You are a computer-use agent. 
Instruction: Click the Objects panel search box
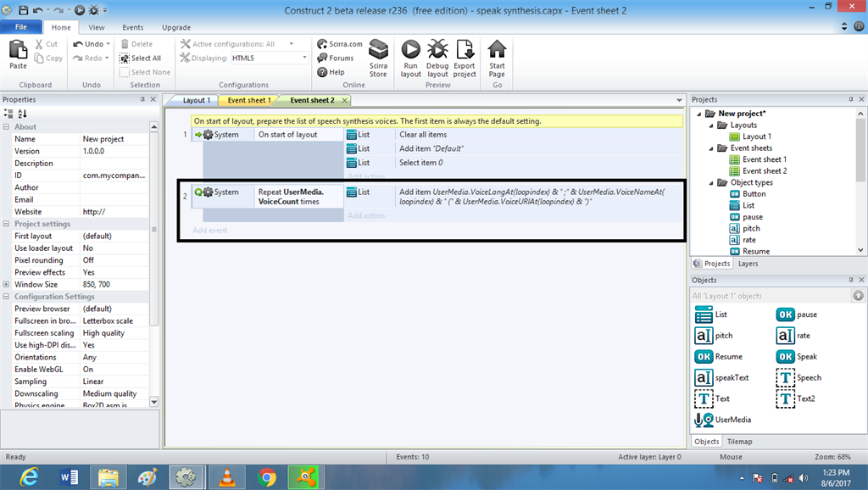[771, 296]
